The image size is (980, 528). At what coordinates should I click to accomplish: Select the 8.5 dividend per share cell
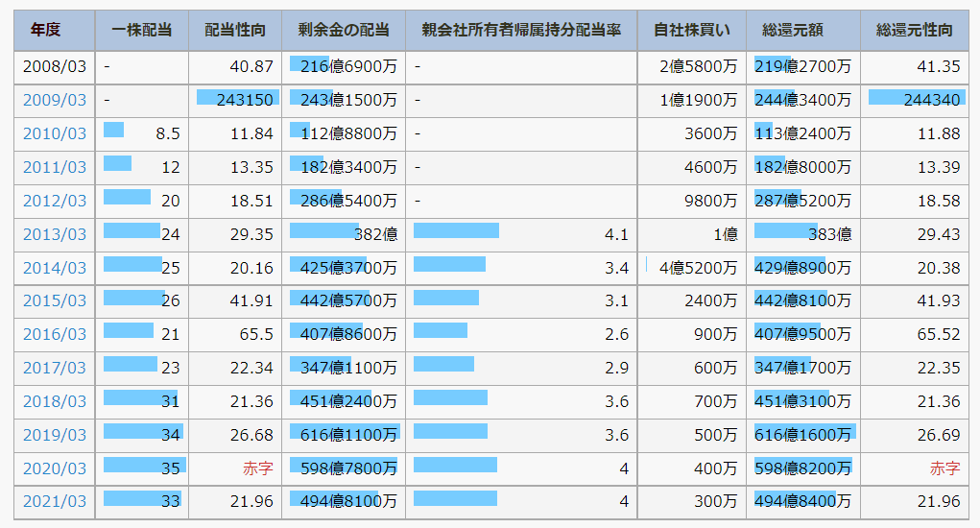(142, 133)
